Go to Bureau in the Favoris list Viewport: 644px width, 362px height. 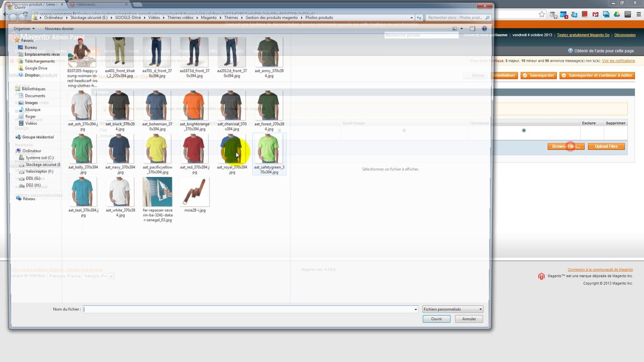[30, 47]
